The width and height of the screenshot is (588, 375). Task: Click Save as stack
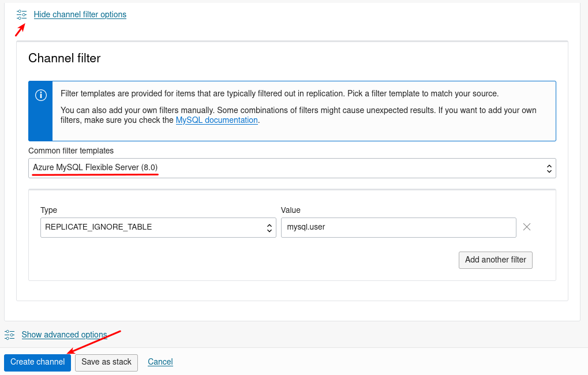coord(106,362)
